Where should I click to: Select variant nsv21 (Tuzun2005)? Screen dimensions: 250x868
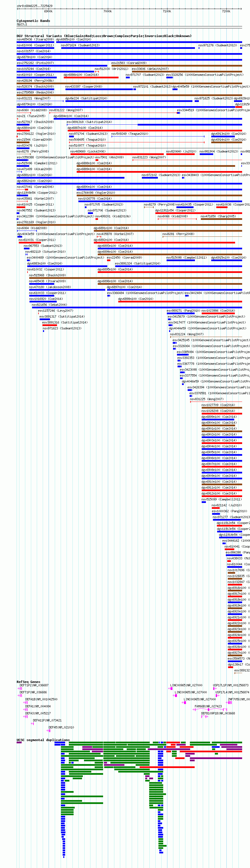pyautogui.click(x=31, y=116)
